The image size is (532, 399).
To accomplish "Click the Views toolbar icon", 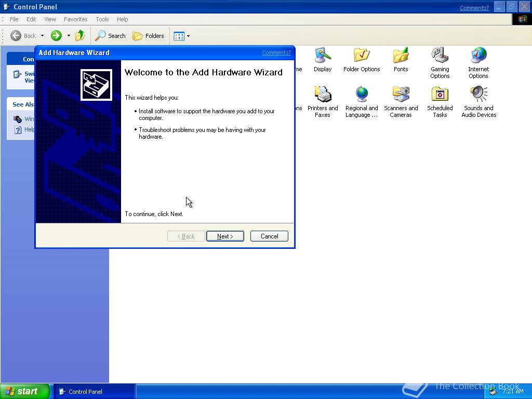I will tap(179, 36).
